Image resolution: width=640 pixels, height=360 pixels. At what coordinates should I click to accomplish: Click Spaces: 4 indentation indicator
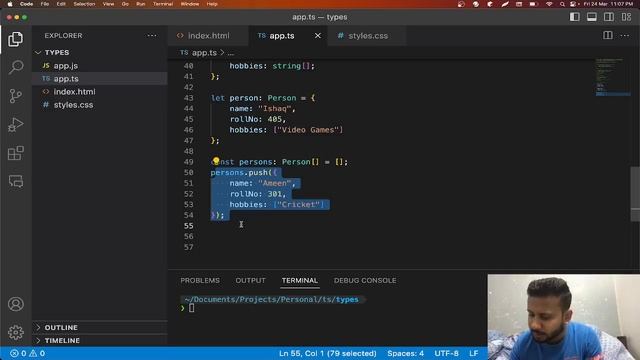(405, 353)
